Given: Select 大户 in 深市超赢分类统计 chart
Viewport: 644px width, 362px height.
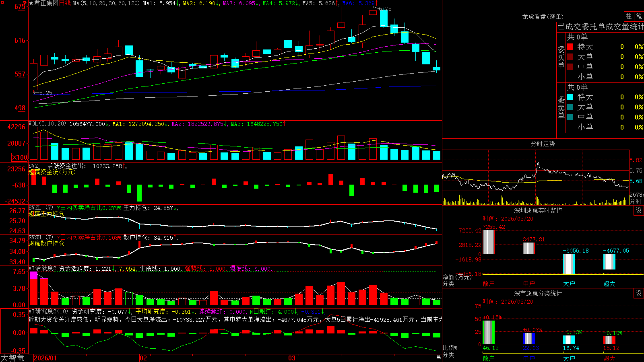Looking at the screenshot, I should coord(569,358).
